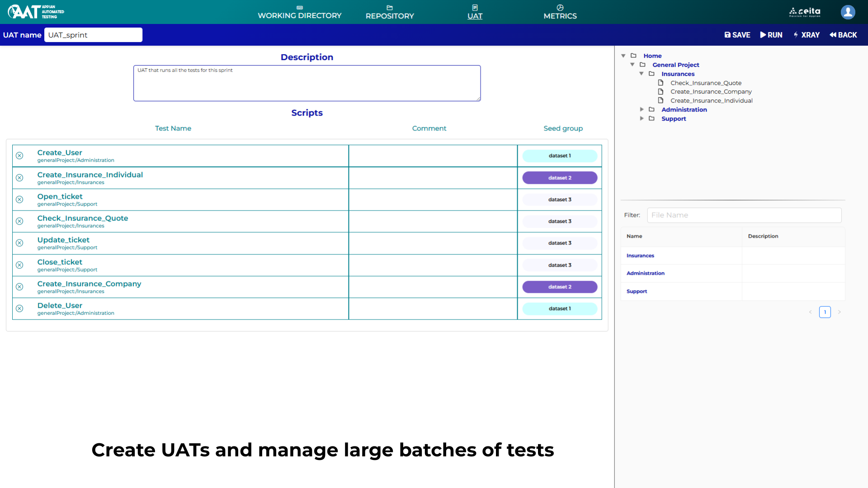This screenshot has height=488, width=868.
Task: Select Create_Insurance_Company in the tree
Action: [711, 91]
